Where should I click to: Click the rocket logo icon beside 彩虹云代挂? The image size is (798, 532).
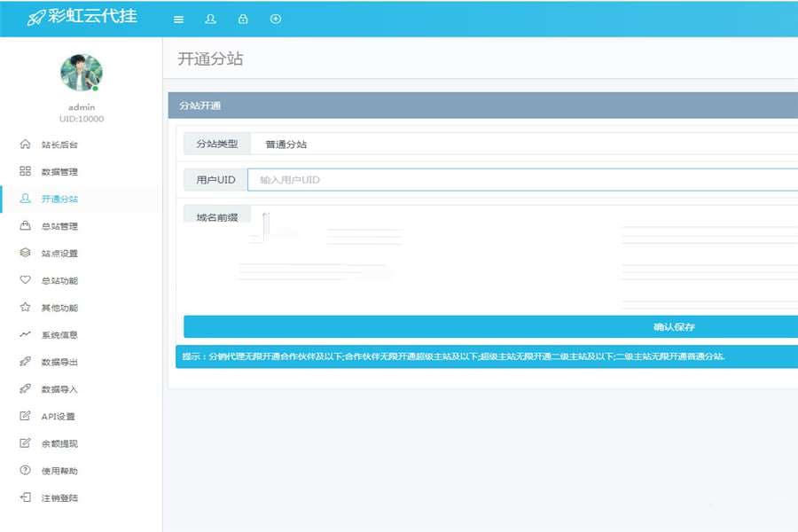point(36,18)
